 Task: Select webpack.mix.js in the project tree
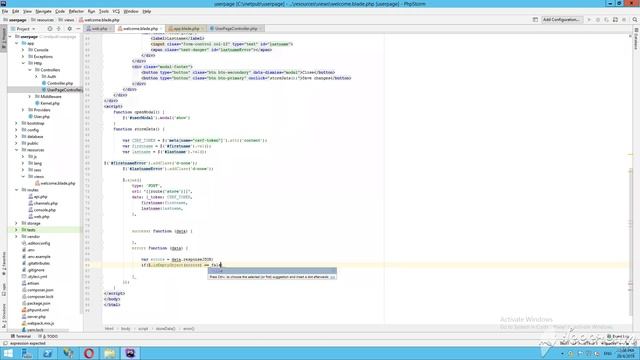click(38, 323)
